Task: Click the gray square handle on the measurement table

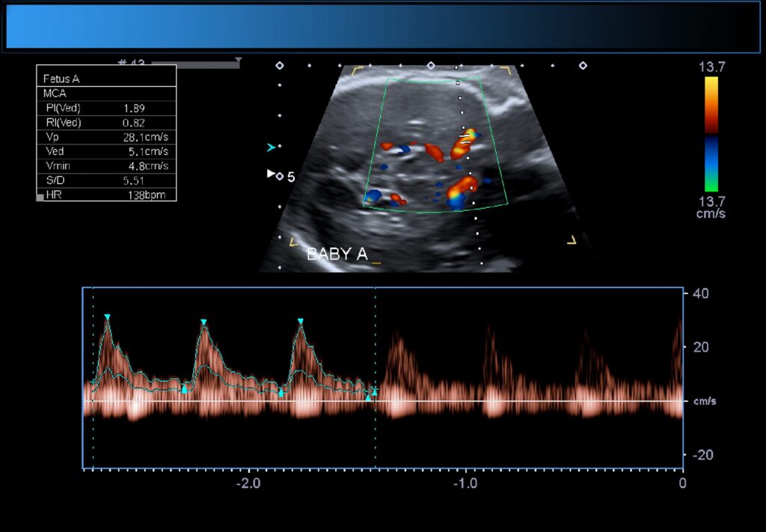Action: [x=40, y=197]
